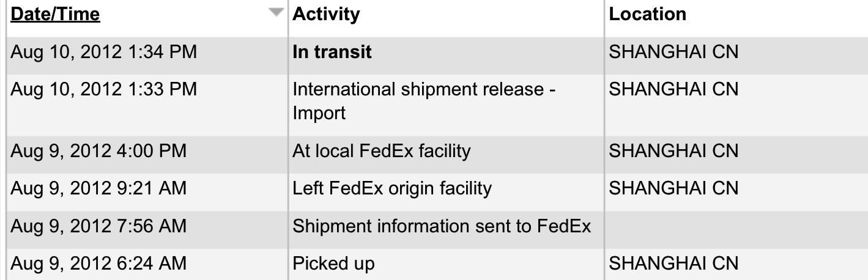Screen dimensions: 868x280
Task: Click Left FedEx origin facility activity
Action: pos(392,188)
